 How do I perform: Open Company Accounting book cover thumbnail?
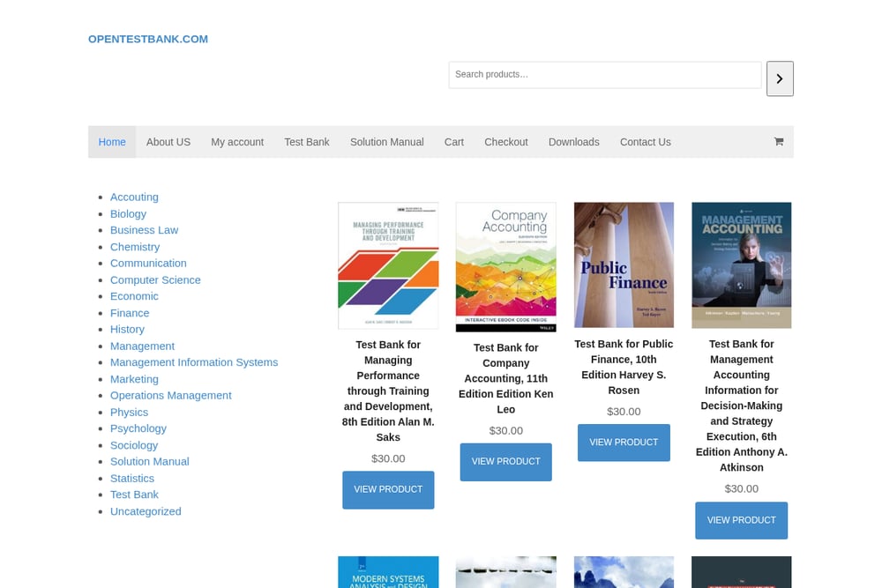pyautogui.click(x=505, y=267)
